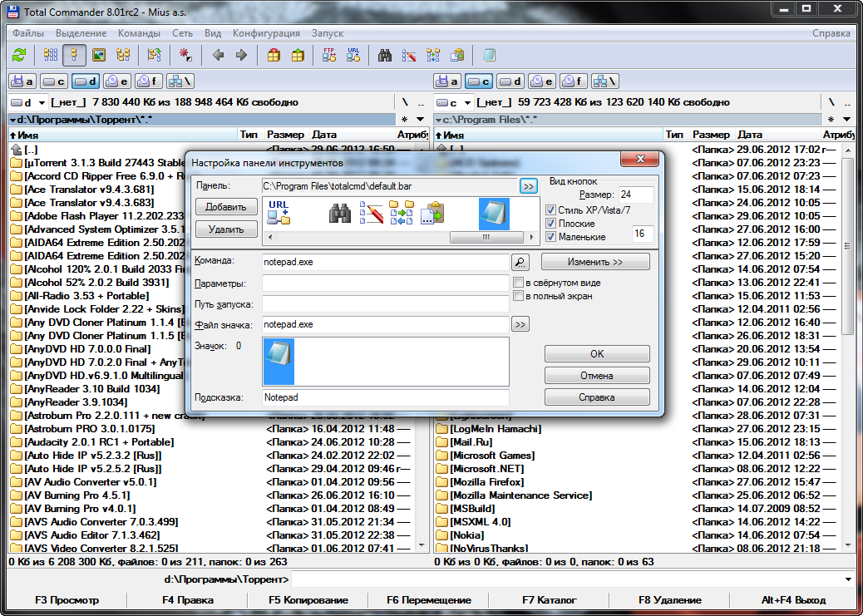863x616 pixels.
Task: Click the FTP connect toolbar icon
Action: 328,56
